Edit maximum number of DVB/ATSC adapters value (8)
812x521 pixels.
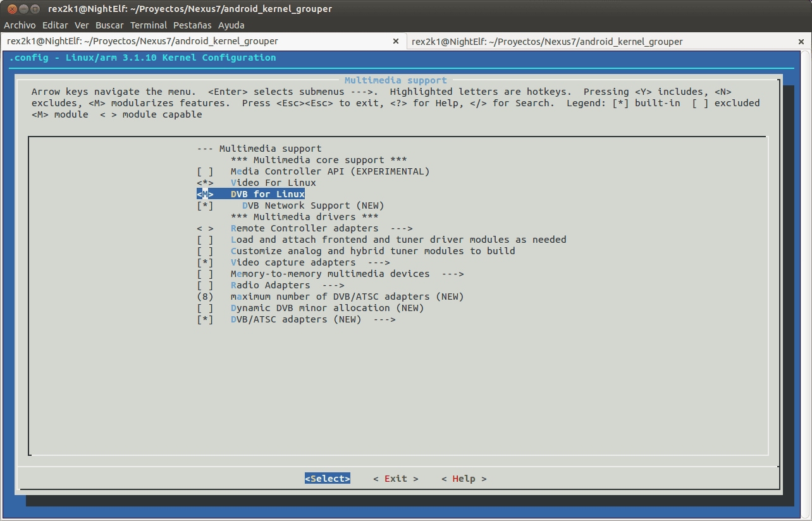coord(205,297)
